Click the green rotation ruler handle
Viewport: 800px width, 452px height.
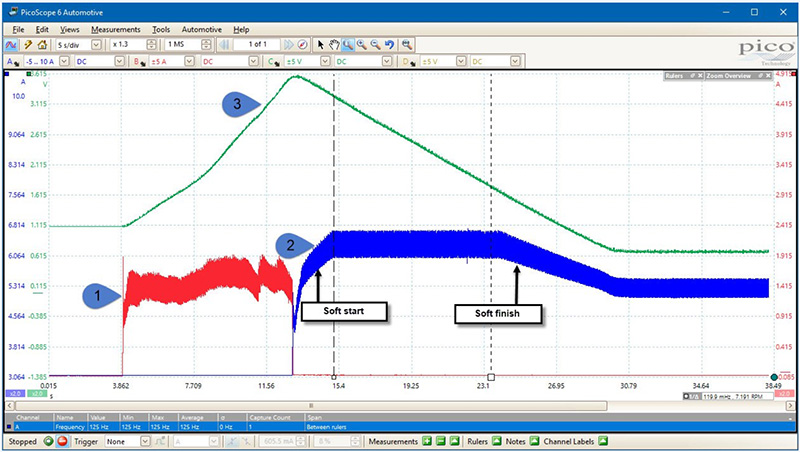[774, 377]
